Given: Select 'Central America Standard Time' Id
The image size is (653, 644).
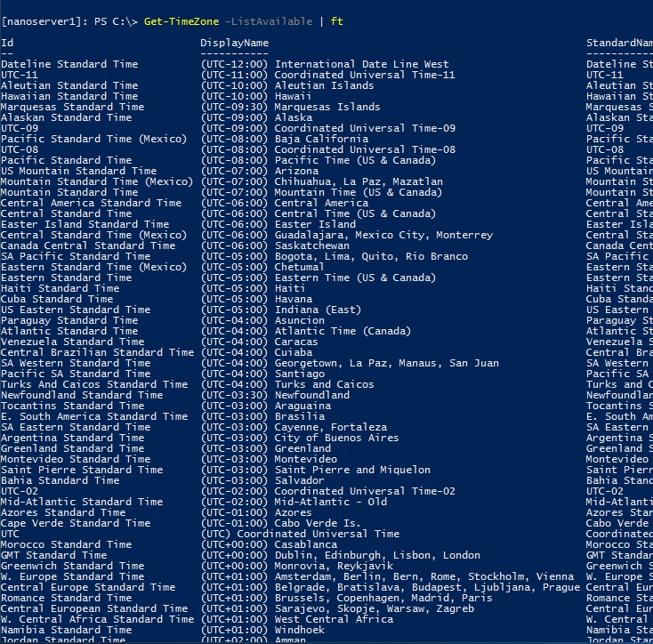Looking at the screenshot, I should coord(92,203).
